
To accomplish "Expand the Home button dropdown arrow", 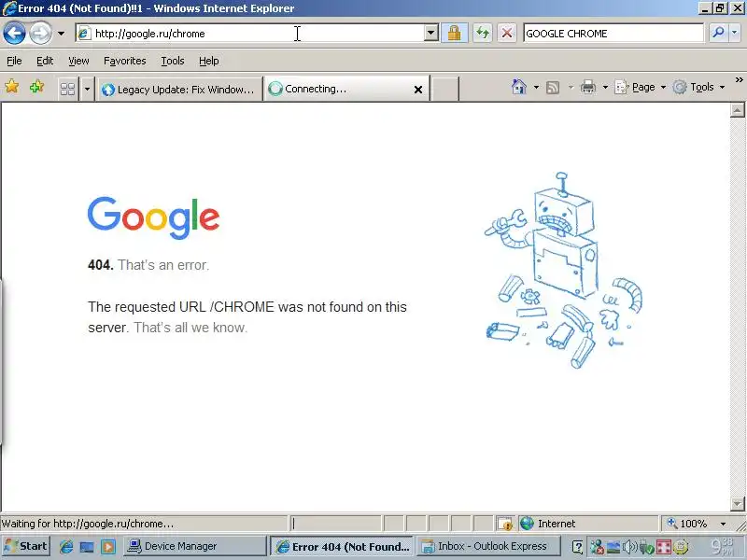I will click(x=536, y=87).
